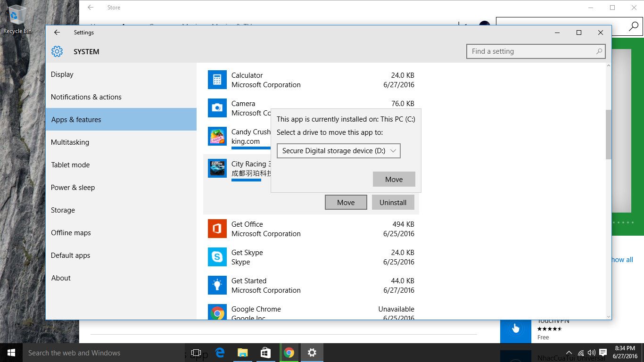The height and width of the screenshot is (362, 644).
Task: Open File Explorer from the taskbar
Action: point(242,353)
